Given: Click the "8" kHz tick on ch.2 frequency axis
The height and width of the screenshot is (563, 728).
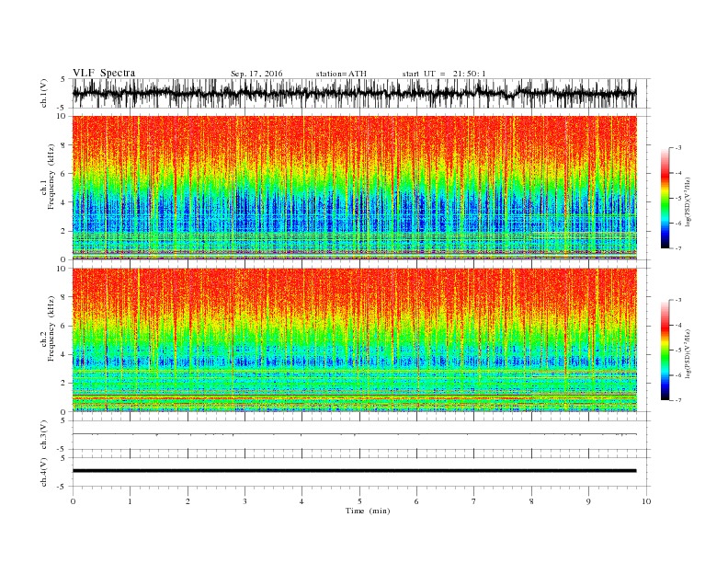Looking at the screenshot, I should (x=64, y=297).
